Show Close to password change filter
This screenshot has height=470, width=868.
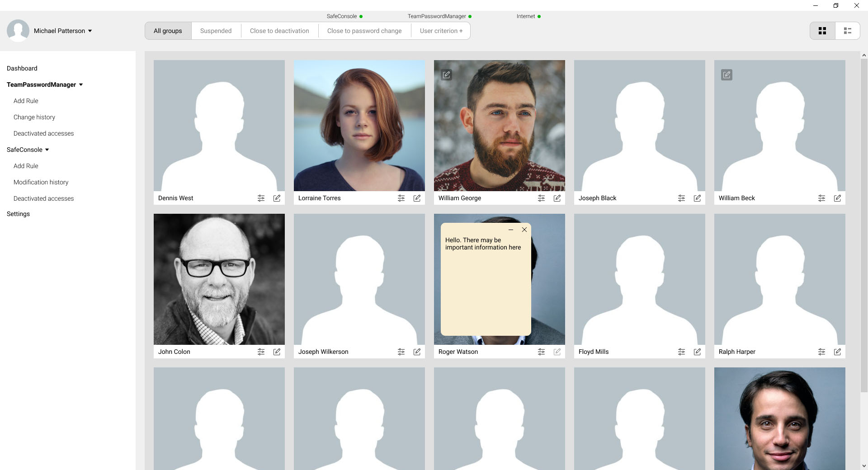click(364, 31)
